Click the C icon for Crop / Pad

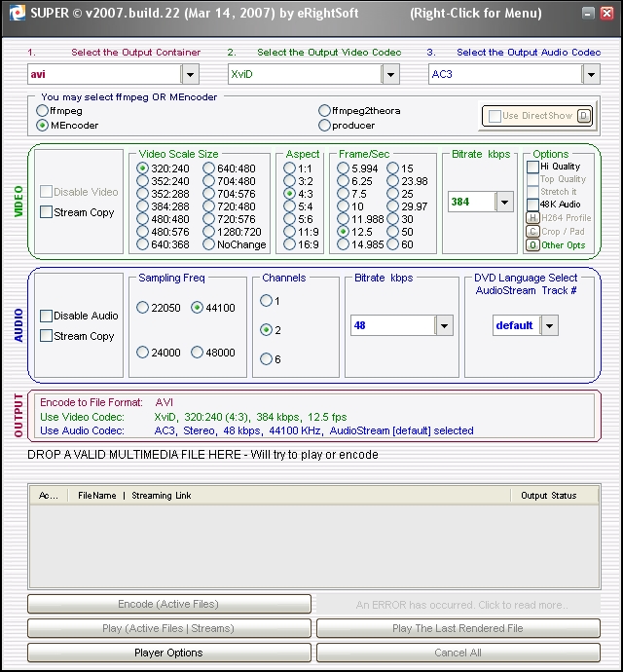coord(532,232)
